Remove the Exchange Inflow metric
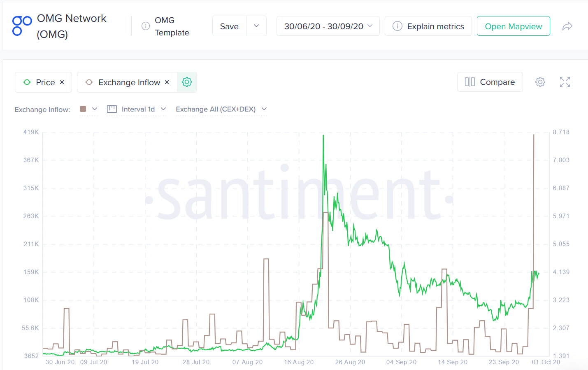The image size is (588, 370). (x=167, y=82)
